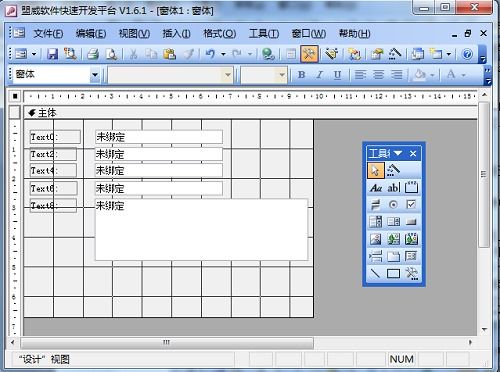Click the Print icon in toolbar

(93, 54)
